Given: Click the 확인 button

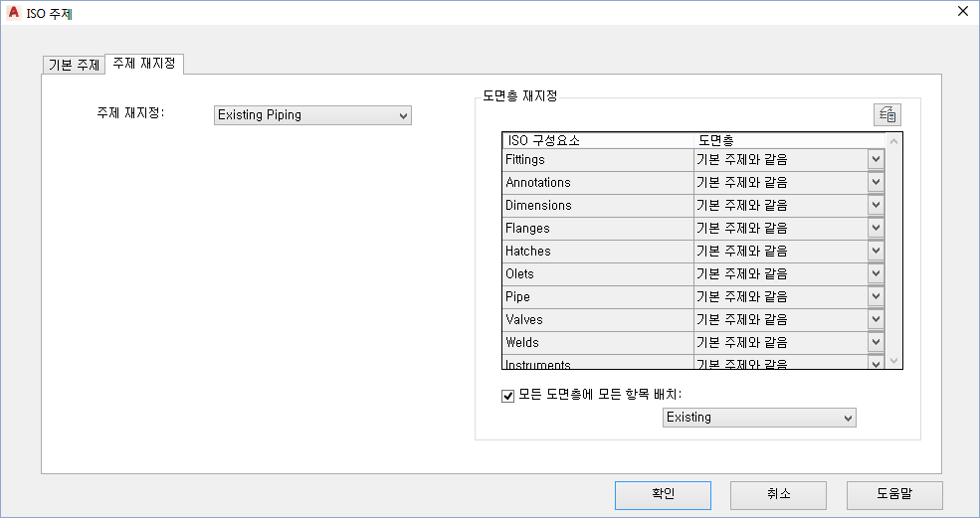Looking at the screenshot, I should click(x=663, y=494).
